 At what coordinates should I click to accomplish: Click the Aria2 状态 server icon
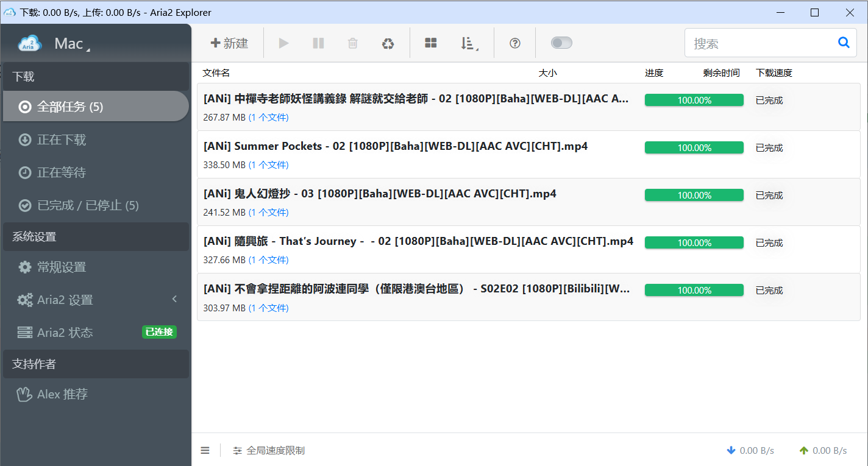(x=25, y=333)
